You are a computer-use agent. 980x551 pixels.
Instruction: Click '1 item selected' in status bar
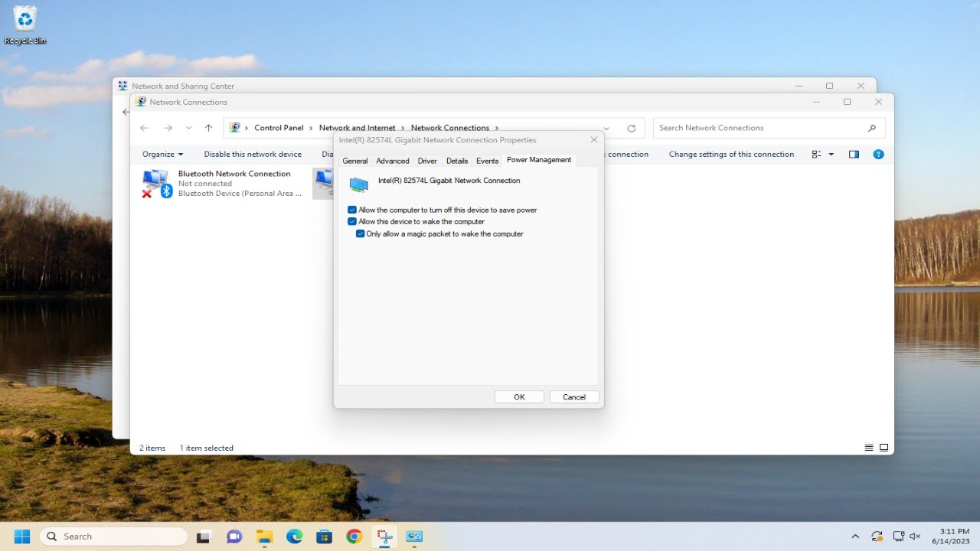point(207,448)
